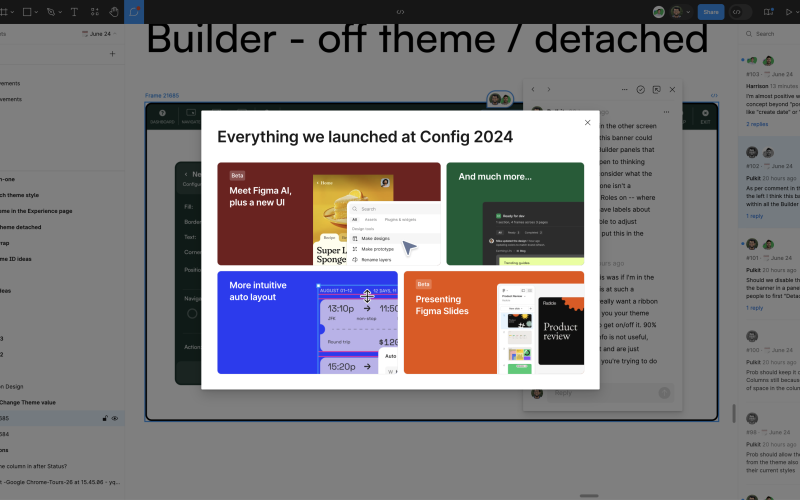This screenshot has height=500, width=800.
Task: Open Meet Figma AI plus new UI card
Action: coord(329,214)
